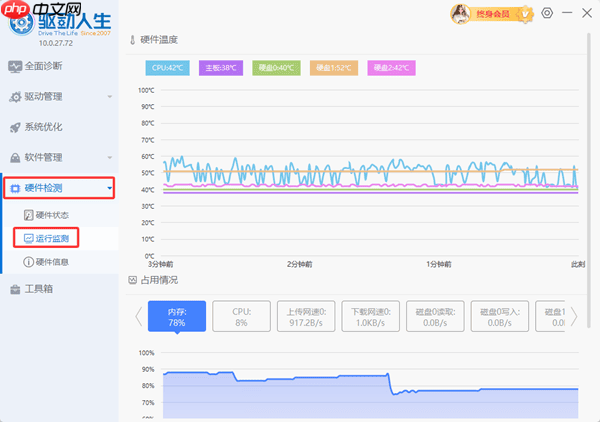The width and height of the screenshot is (600, 422).
Task: Select the 磁盘0写入 usage card
Action: [x=500, y=316]
